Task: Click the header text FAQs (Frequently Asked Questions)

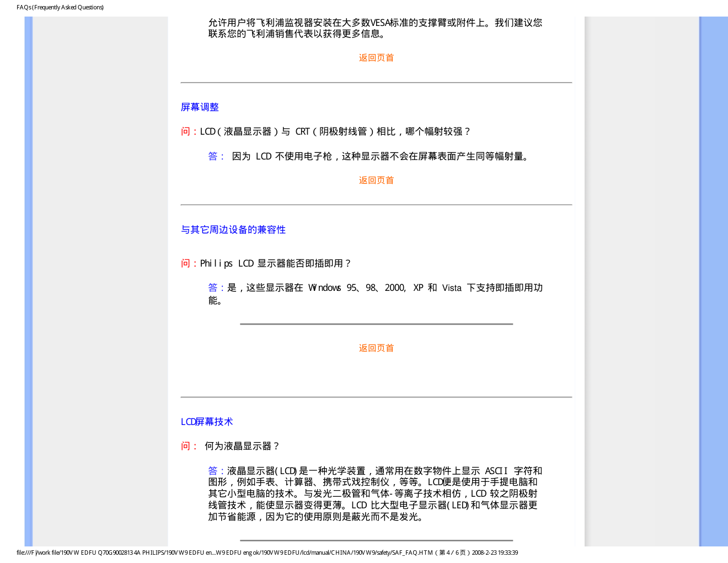Action: click(60, 7)
